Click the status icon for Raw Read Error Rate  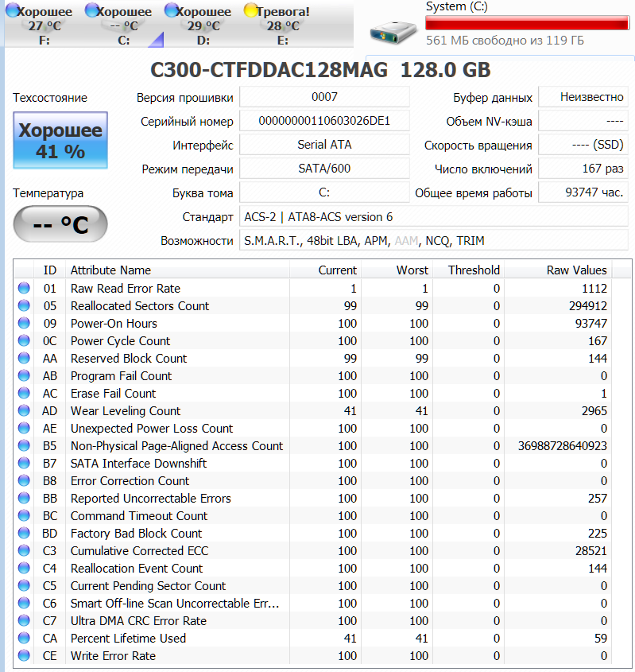click(x=24, y=289)
